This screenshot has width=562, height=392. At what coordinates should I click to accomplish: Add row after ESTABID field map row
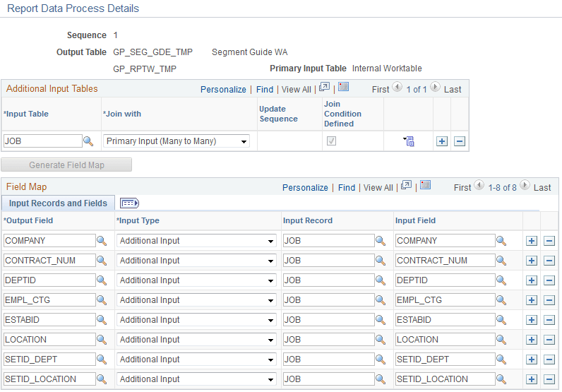pyautogui.click(x=532, y=320)
